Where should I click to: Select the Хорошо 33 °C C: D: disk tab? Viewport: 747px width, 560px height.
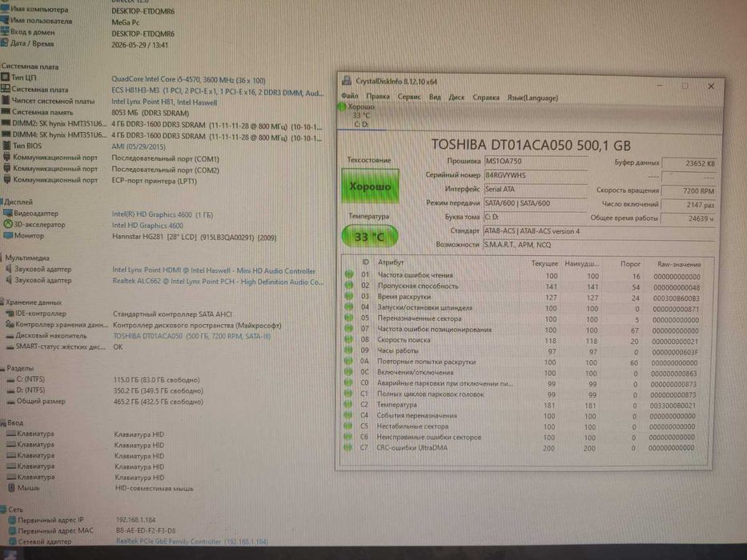pos(362,116)
